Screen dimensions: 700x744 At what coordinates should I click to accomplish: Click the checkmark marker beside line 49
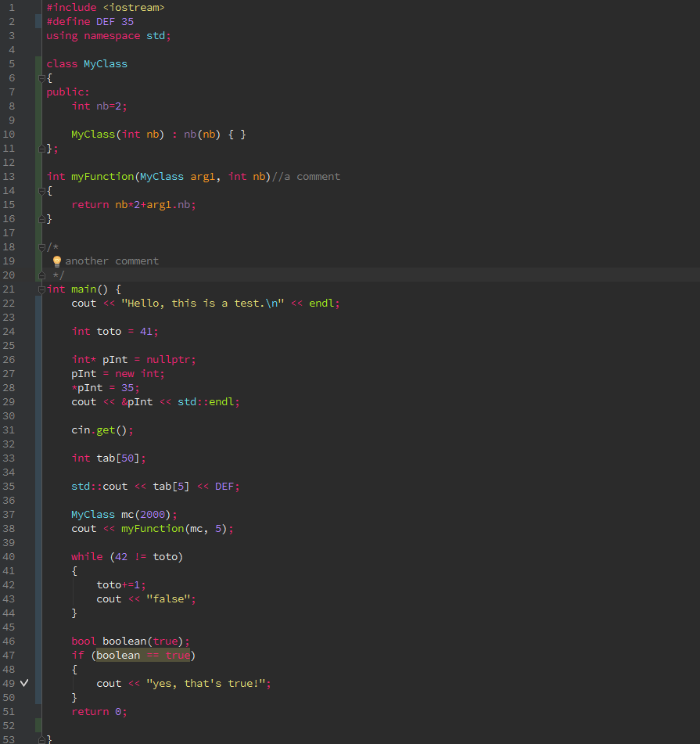(x=23, y=683)
